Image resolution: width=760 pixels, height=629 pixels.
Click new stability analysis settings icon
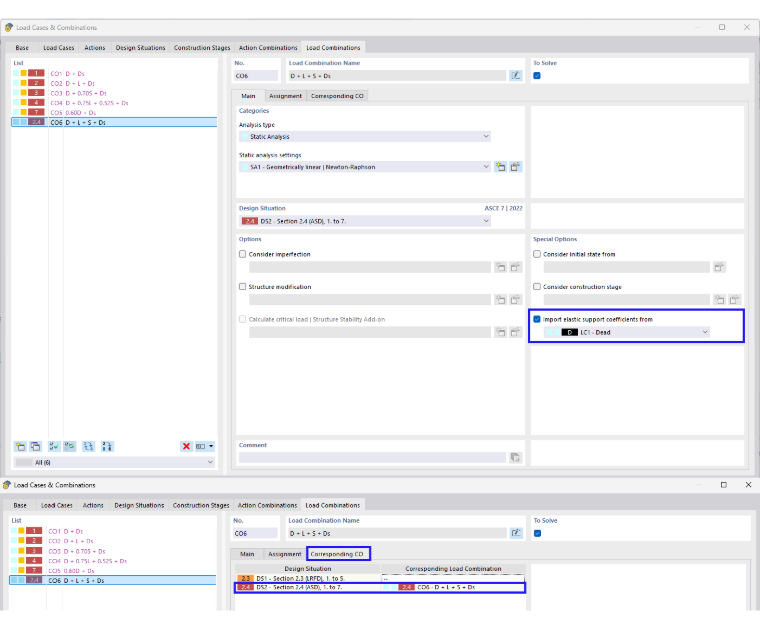tap(501, 332)
